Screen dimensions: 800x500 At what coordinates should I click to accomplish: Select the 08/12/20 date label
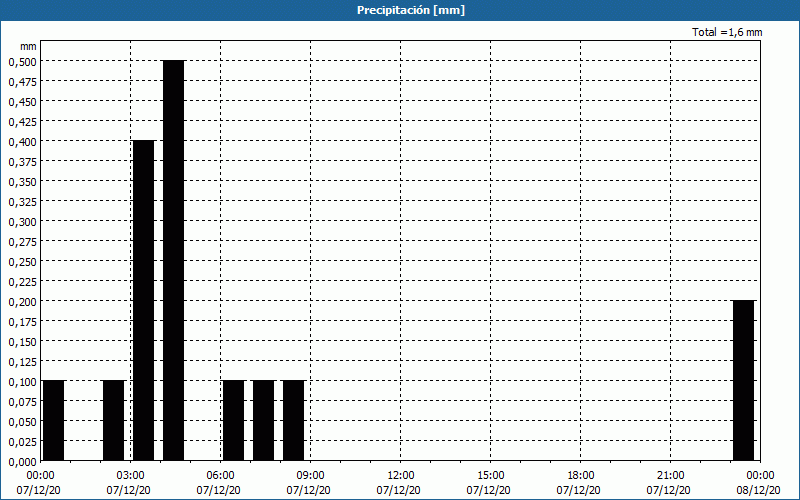click(758, 490)
